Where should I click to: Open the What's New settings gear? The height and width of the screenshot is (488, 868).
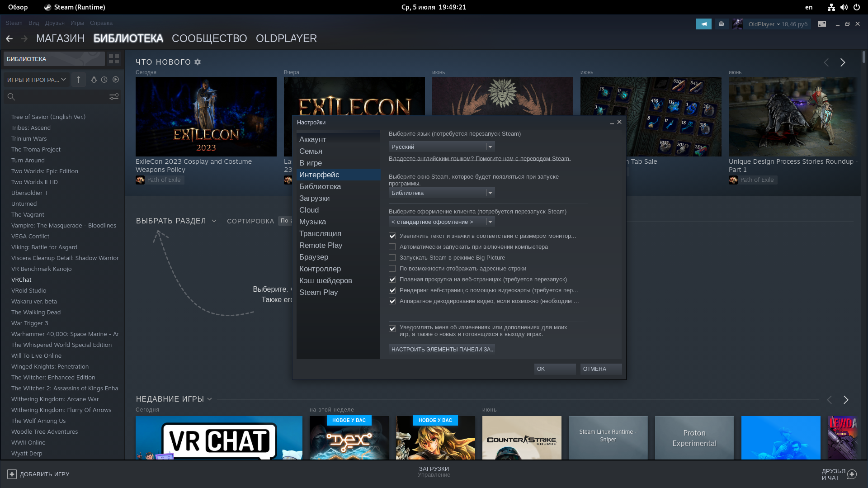(198, 62)
